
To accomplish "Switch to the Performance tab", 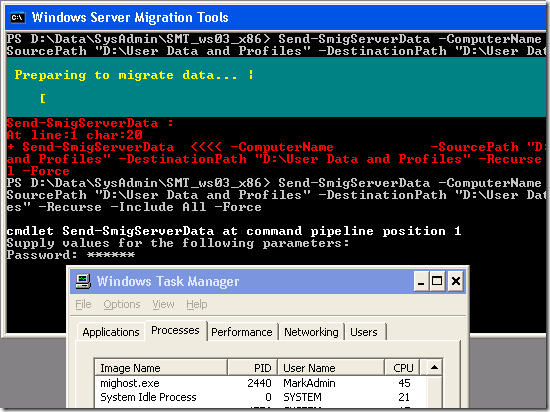I will point(242,332).
